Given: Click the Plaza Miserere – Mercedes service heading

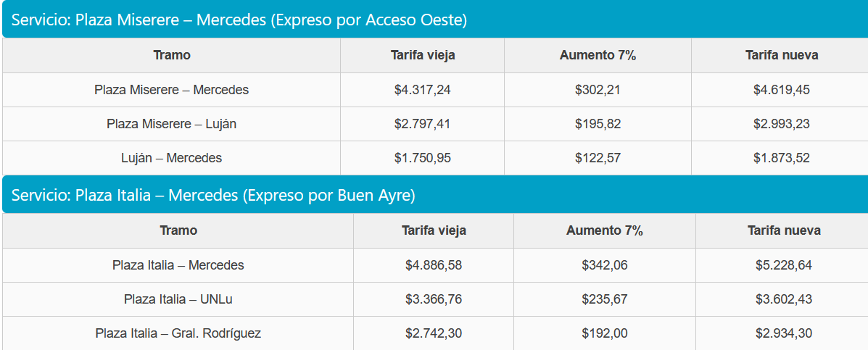Looking at the screenshot, I should pyautogui.click(x=239, y=20).
